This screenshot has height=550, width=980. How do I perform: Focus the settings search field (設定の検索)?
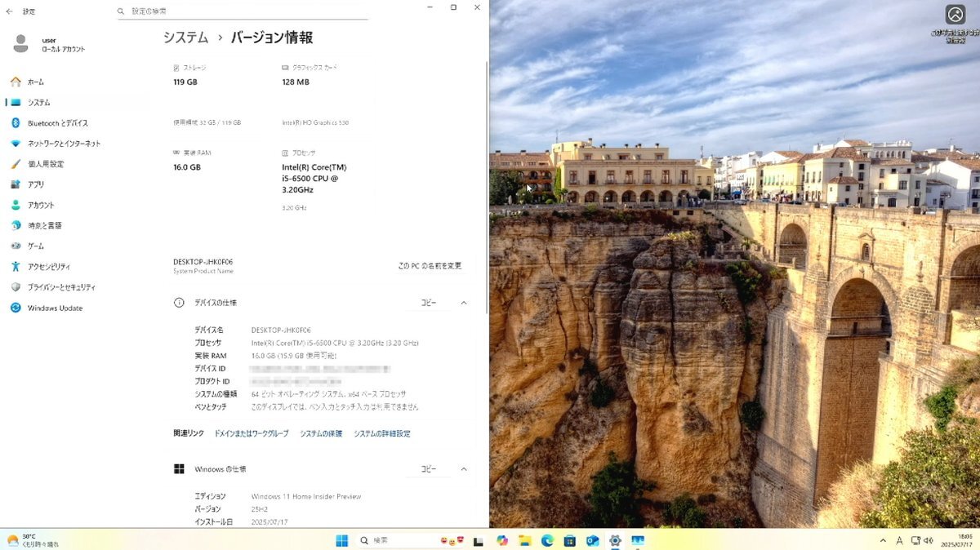click(x=243, y=11)
